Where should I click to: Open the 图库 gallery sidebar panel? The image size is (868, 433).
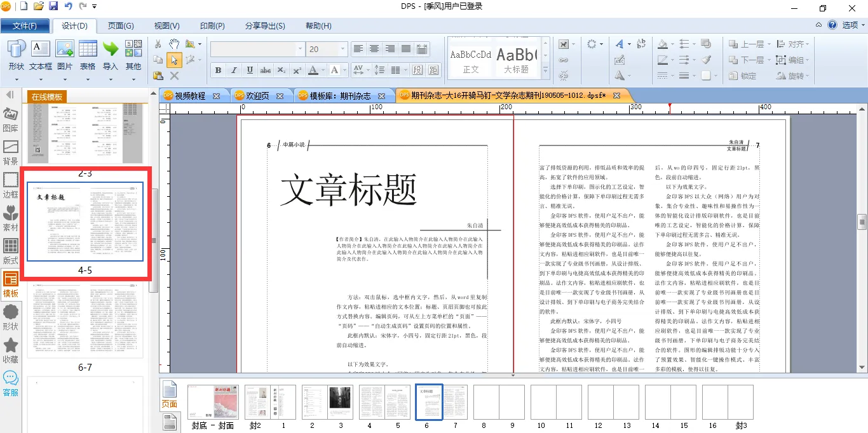pyautogui.click(x=11, y=120)
